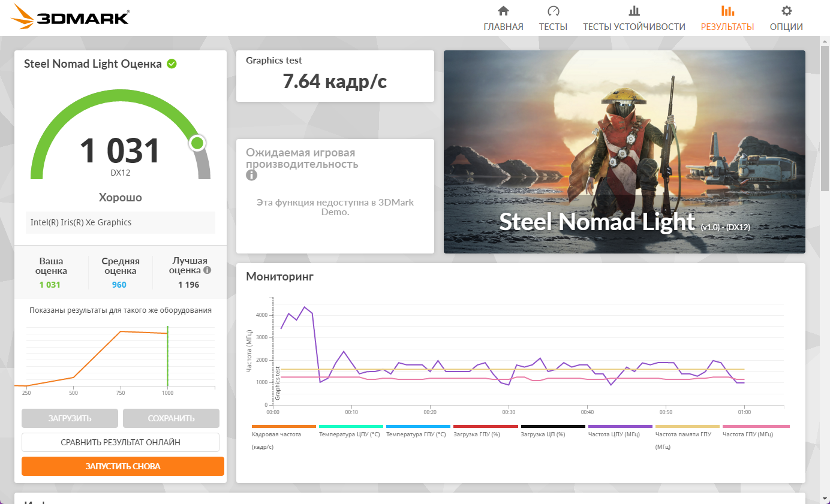Click the gauge icon above ТЕСТЫ

pyautogui.click(x=554, y=11)
